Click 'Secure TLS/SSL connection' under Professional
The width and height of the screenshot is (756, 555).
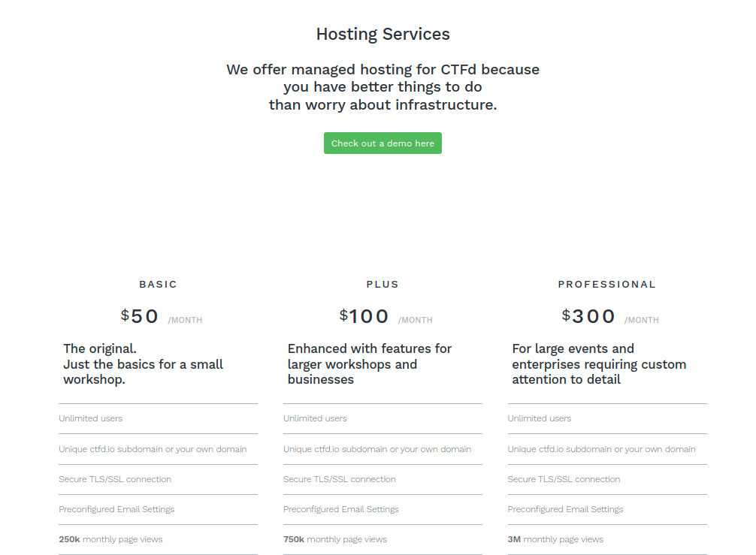tap(564, 479)
